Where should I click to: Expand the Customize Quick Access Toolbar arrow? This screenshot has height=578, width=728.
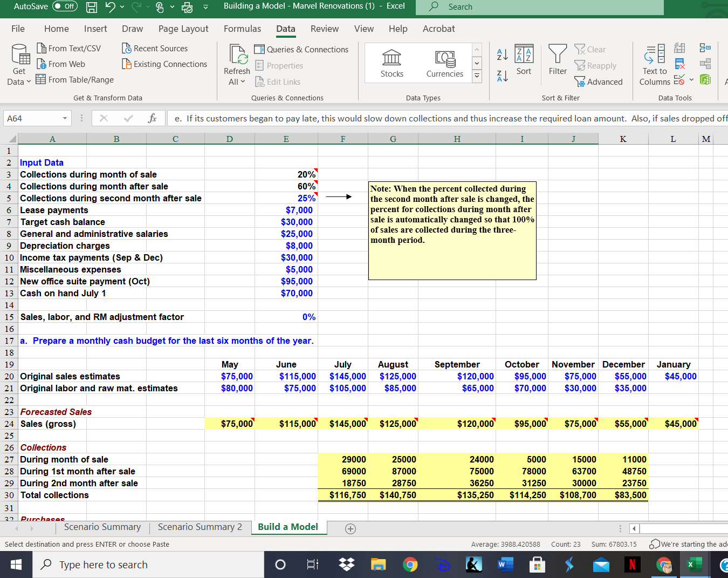point(205,7)
